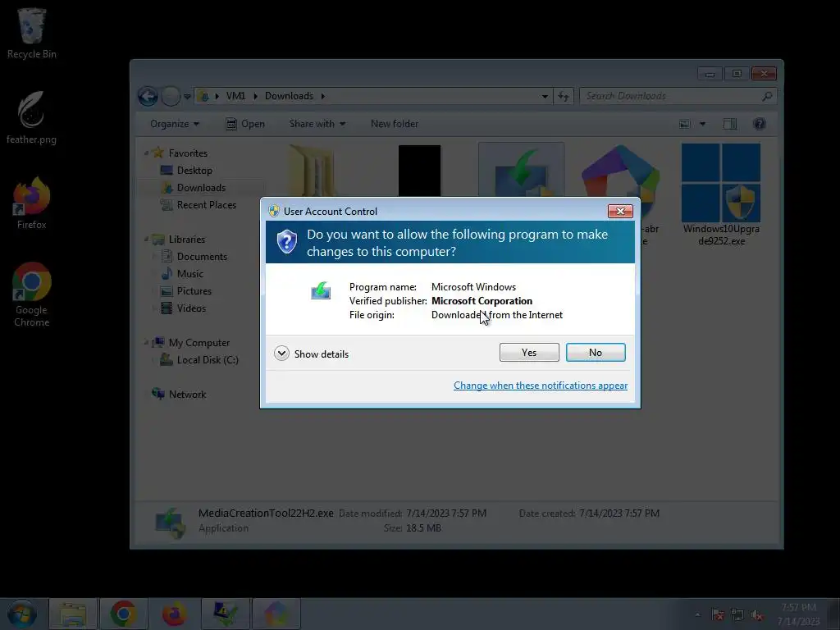Viewport: 840px width, 630px height.
Task: Click Open in the Explorer toolbar
Action: [x=245, y=124]
